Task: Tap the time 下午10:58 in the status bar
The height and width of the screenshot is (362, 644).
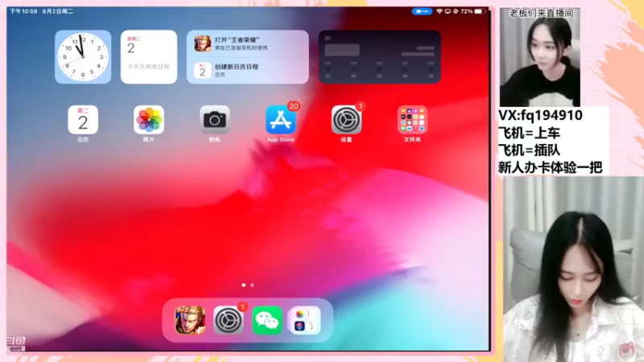Action: click(x=23, y=11)
